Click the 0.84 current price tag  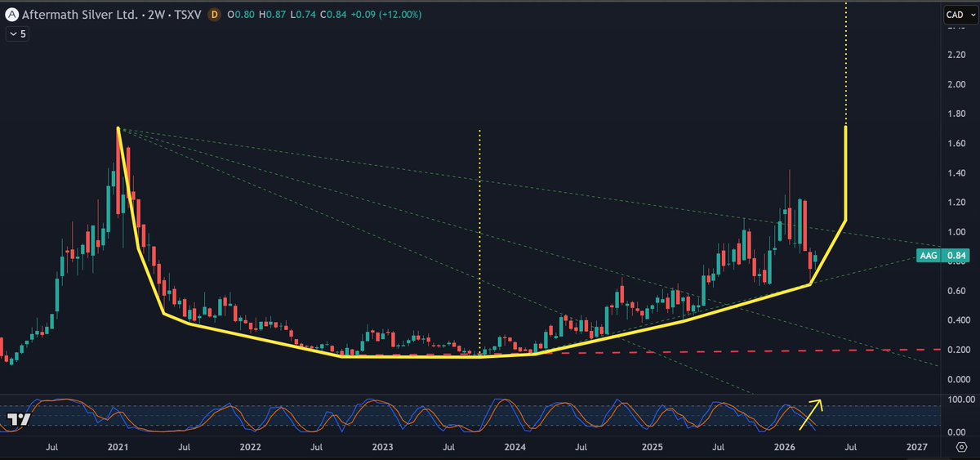tap(956, 257)
